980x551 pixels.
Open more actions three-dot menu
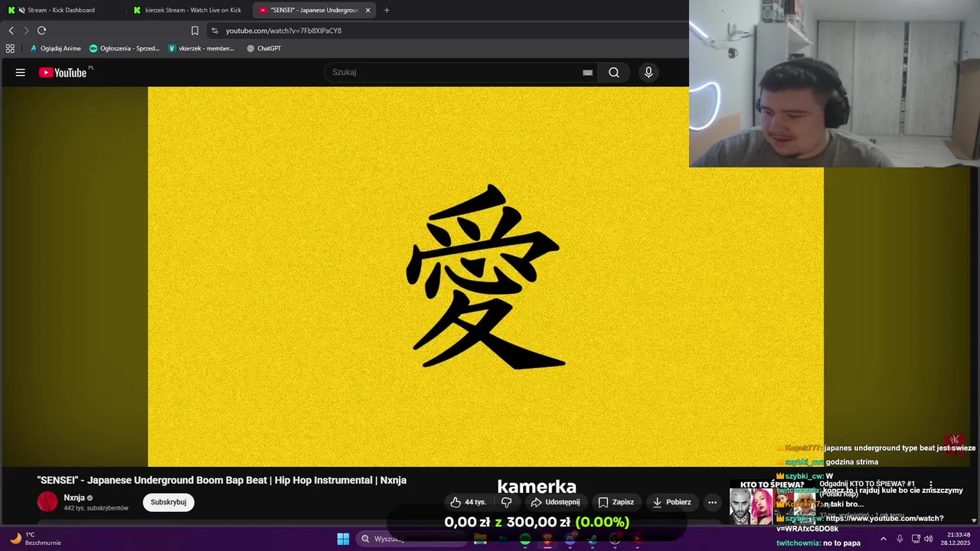[x=712, y=502]
